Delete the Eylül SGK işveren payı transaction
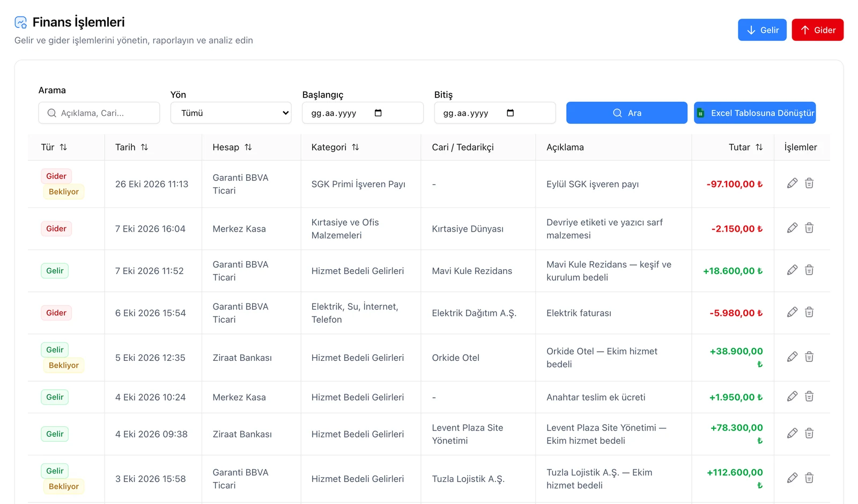Screen dimensions: 858x504 pyautogui.click(x=809, y=183)
